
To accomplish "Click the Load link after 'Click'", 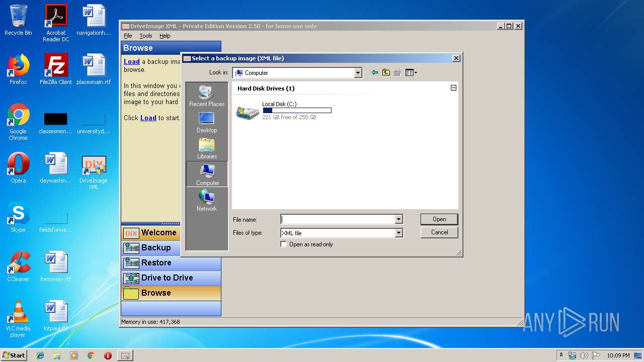I will 148,118.
